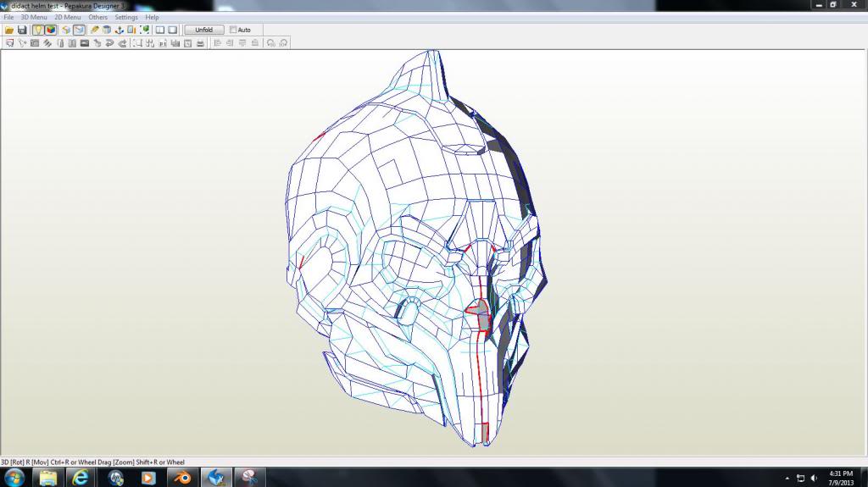868x487 pixels.
Task: Expand the Settings menu
Action: pyautogui.click(x=126, y=17)
